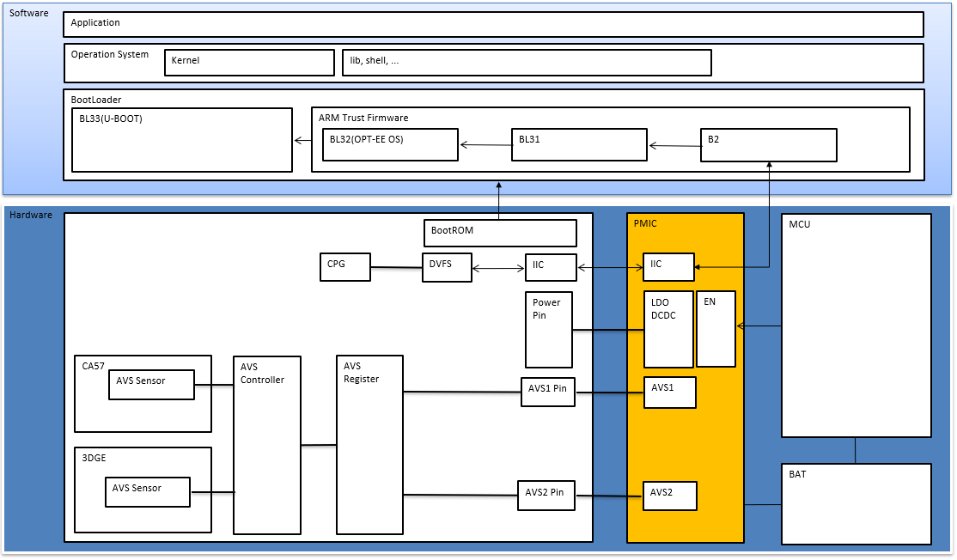The width and height of the screenshot is (957, 560).
Task: Select the AVS Controller block
Action: (x=267, y=445)
